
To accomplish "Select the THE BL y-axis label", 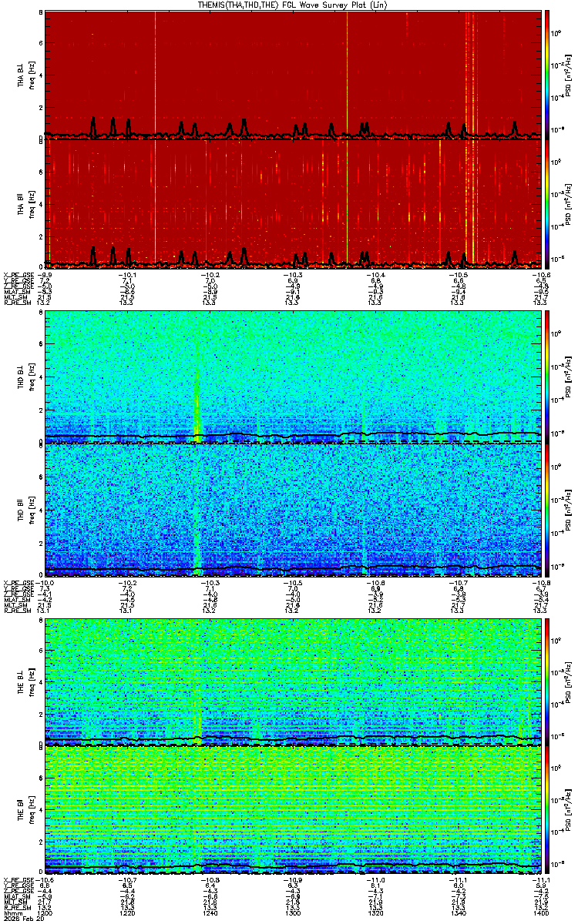I will [x=21, y=681].
